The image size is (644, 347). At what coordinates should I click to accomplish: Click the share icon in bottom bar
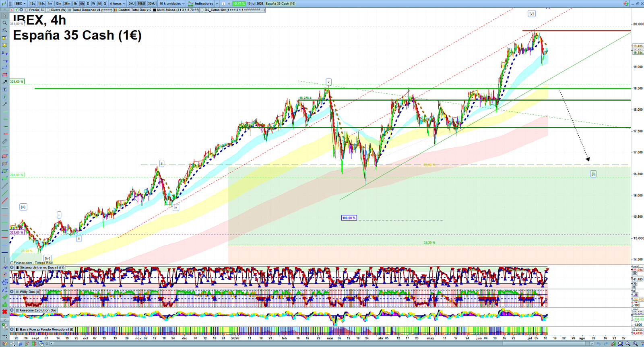click(x=13, y=343)
